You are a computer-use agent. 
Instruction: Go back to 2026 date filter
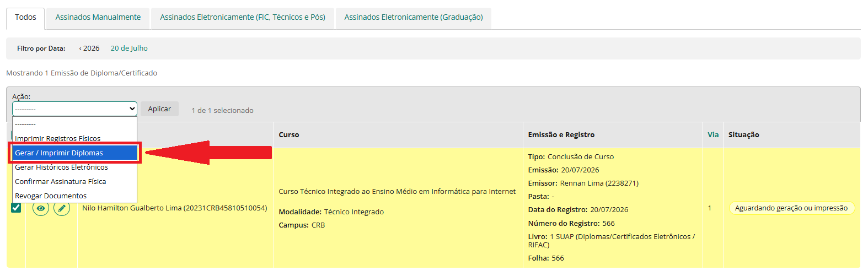(89, 48)
